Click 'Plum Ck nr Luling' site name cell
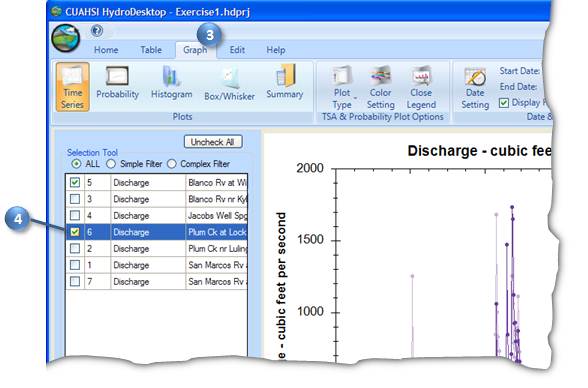This screenshot has width=588, height=388. coord(217,249)
